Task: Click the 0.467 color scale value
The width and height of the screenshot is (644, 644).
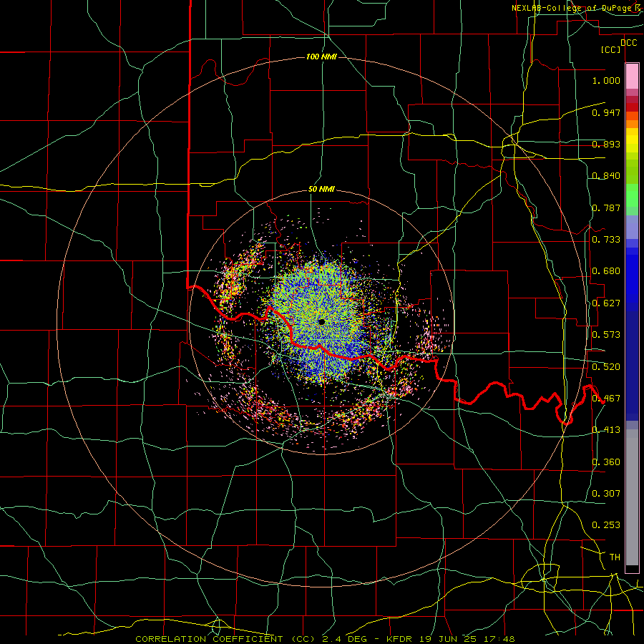Action: click(x=606, y=399)
